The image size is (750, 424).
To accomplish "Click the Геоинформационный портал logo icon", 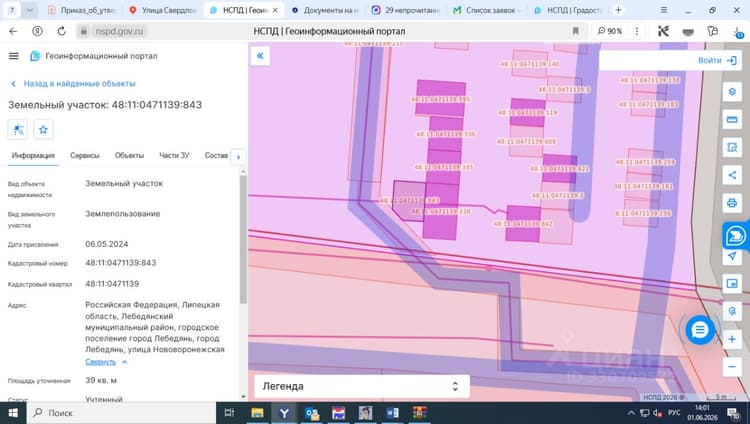I will coord(35,56).
